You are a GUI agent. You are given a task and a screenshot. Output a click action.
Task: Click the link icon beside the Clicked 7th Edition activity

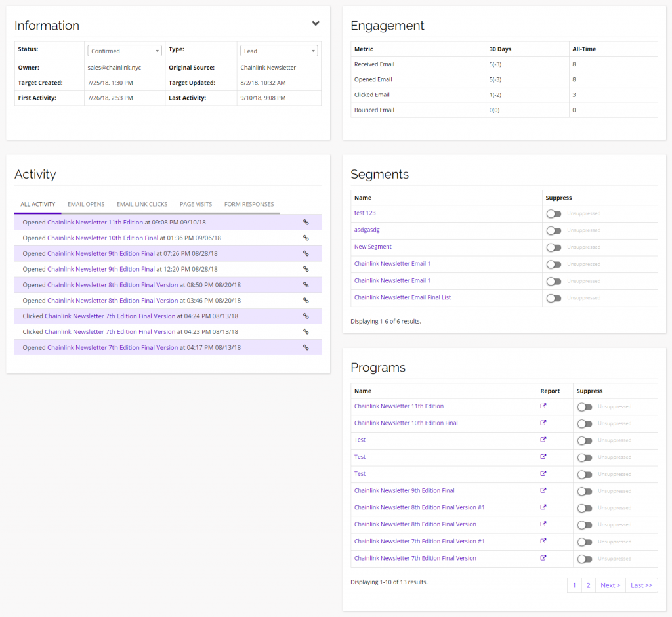point(305,316)
